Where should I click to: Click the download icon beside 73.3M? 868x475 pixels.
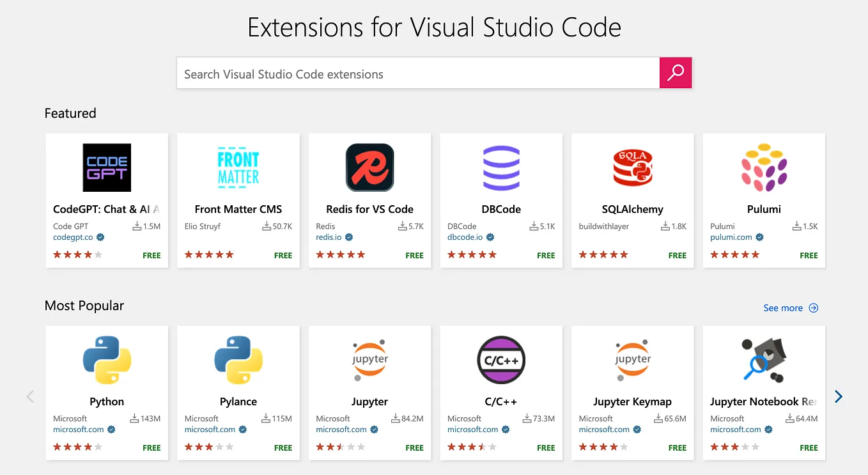point(527,418)
